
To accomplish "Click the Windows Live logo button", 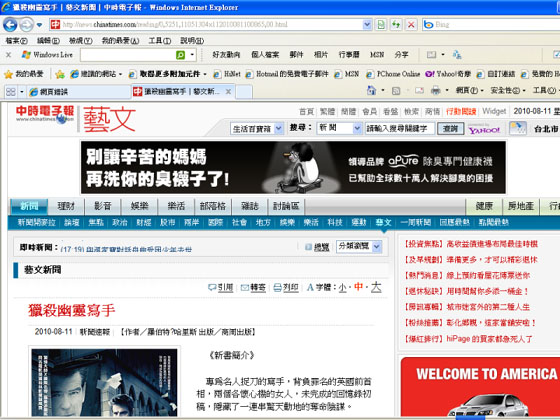I will tap(47, 55).
